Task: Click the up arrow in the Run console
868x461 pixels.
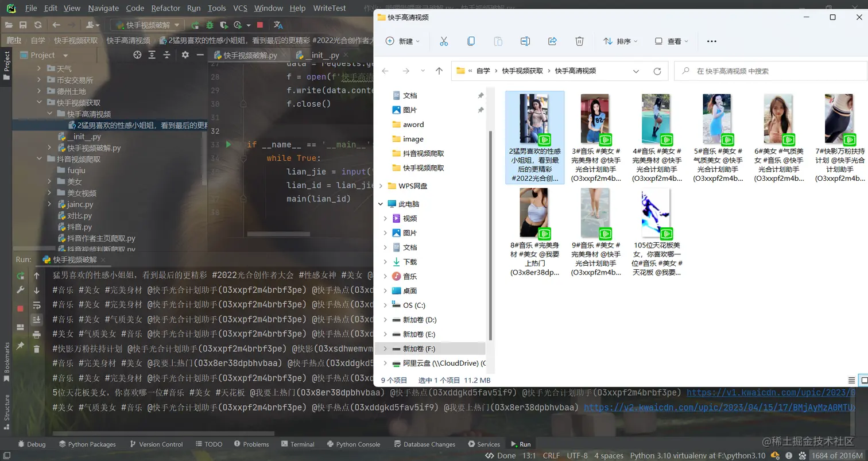Action: pos(37,276)
